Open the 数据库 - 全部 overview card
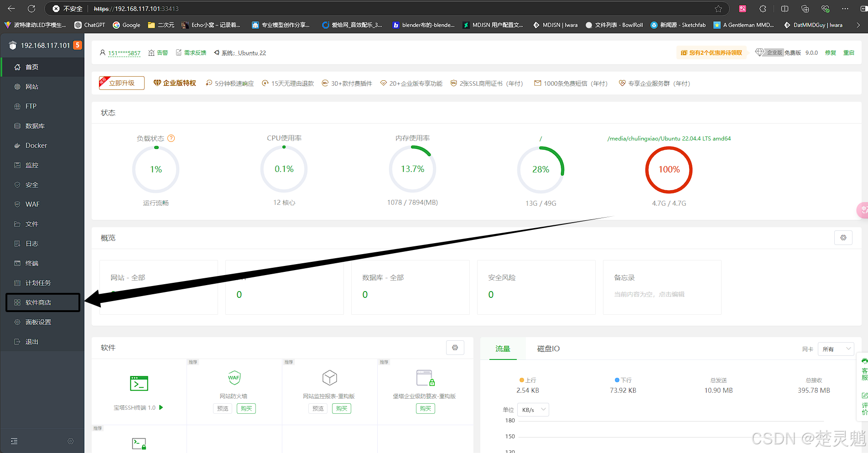The width and height of the screenshot is (868, 453). 410,287
